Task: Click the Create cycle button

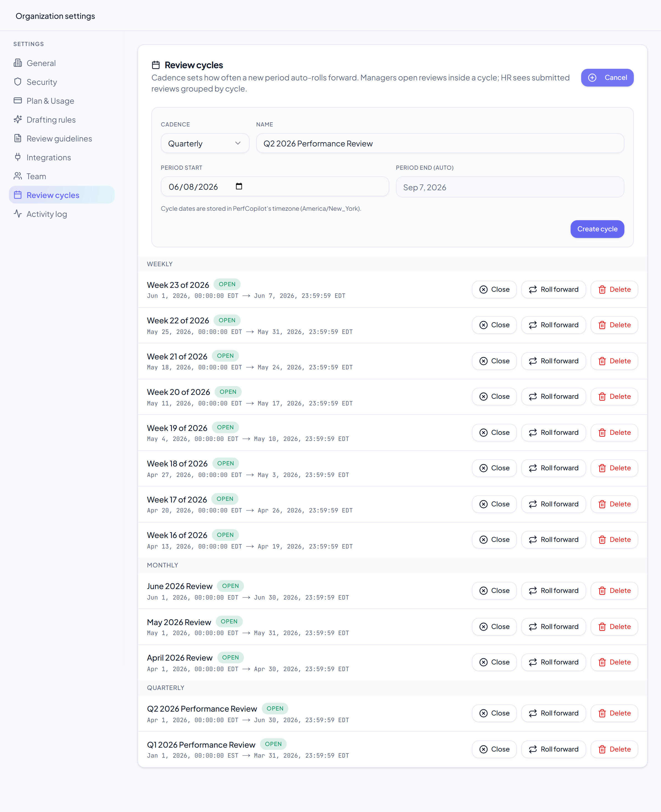Action: click(597, 229)
